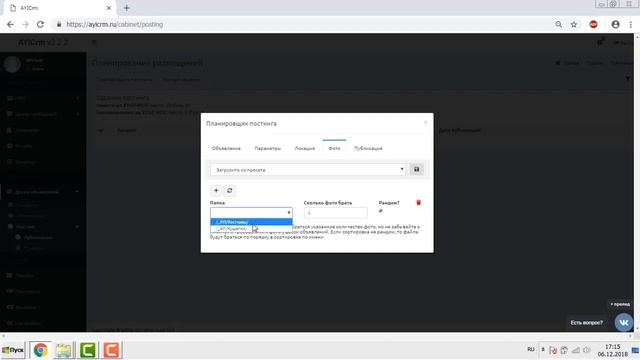This screenshot has height=360, width=640.
Task: Open the VK chat widget button
Action: pos(624,322)
